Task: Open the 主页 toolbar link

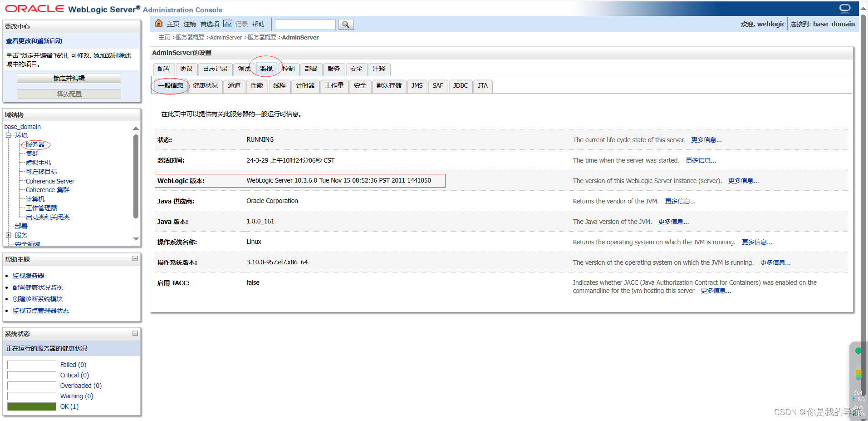Action: 173,24
